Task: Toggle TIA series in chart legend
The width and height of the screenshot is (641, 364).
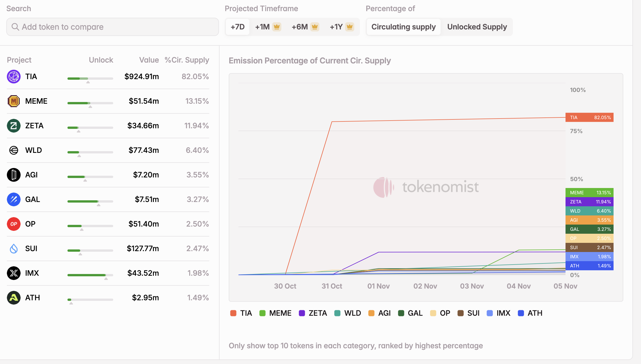Action: (241, 313)
